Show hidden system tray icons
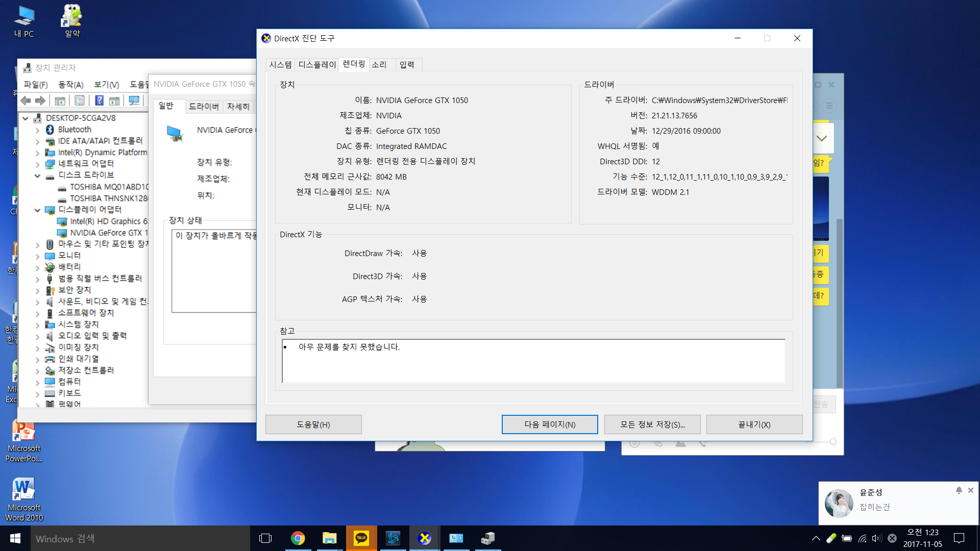 tap(816, 538)
